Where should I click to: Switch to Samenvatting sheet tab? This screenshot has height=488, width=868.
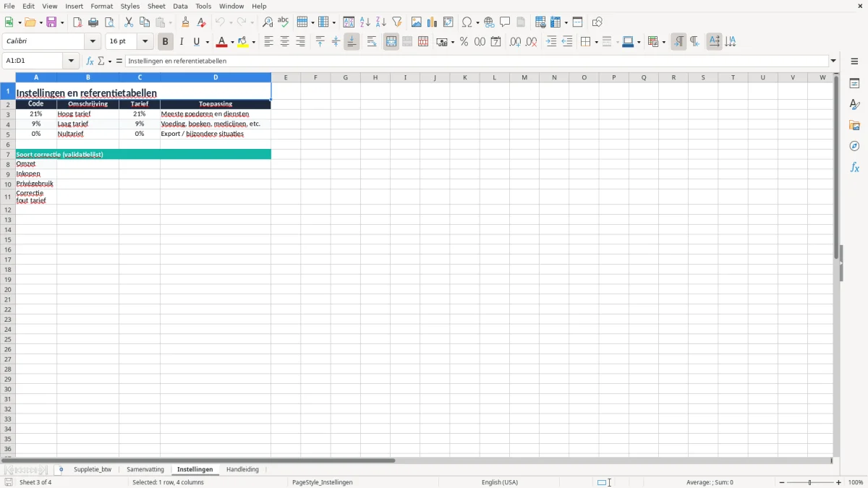tap(145, 469)
